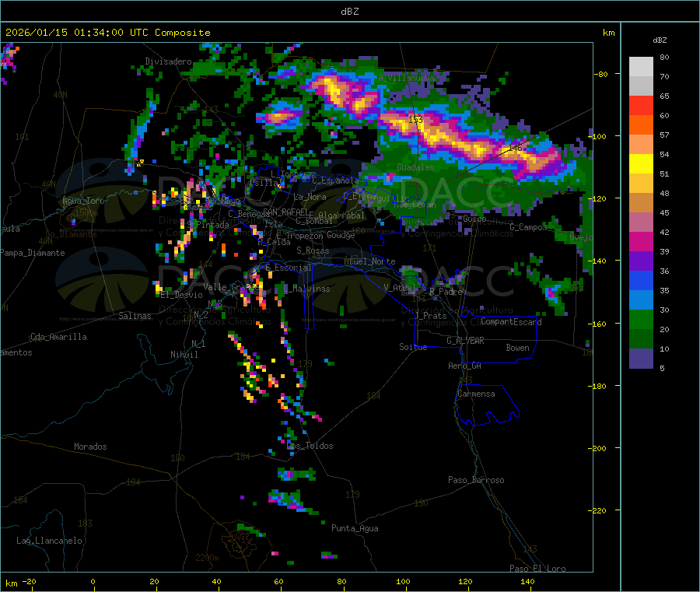Click the dBZ title at the top
This screenshot has height=592, width=700.
point(349,12)
